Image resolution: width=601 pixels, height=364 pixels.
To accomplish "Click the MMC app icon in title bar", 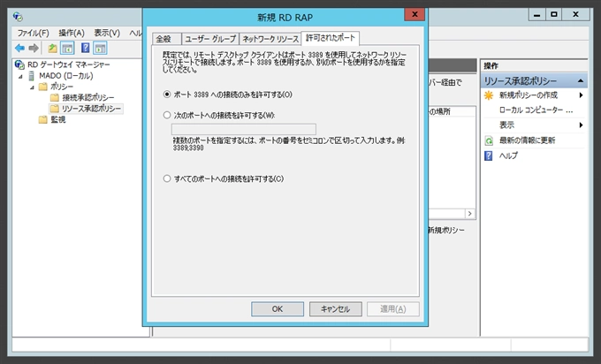I will (x=18, y=17).
